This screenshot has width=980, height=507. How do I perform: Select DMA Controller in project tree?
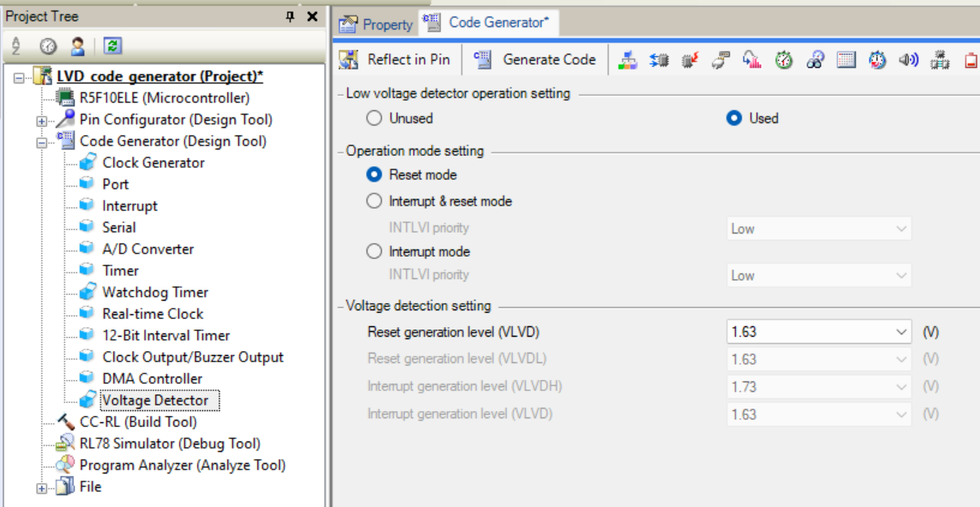[x=152, y=379]
